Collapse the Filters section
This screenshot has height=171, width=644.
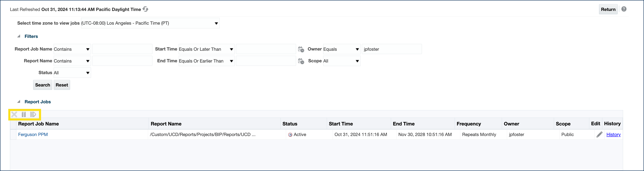(x=19, y=36)
